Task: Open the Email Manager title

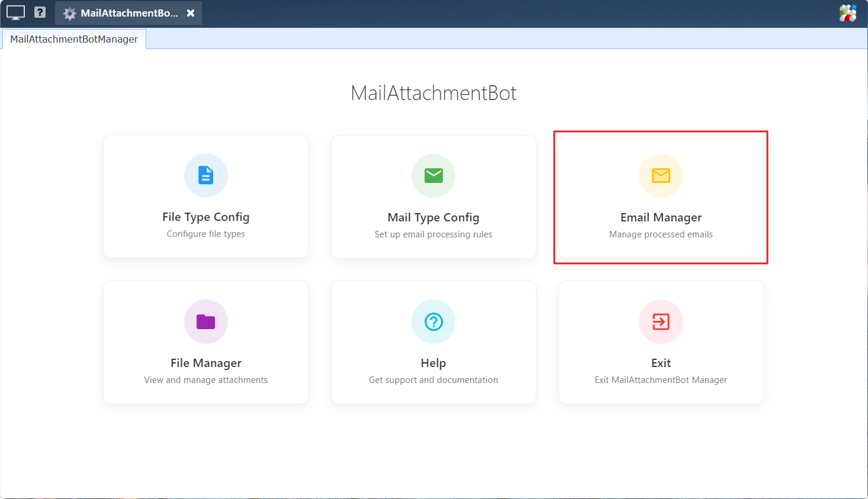Action: (661, 218)
